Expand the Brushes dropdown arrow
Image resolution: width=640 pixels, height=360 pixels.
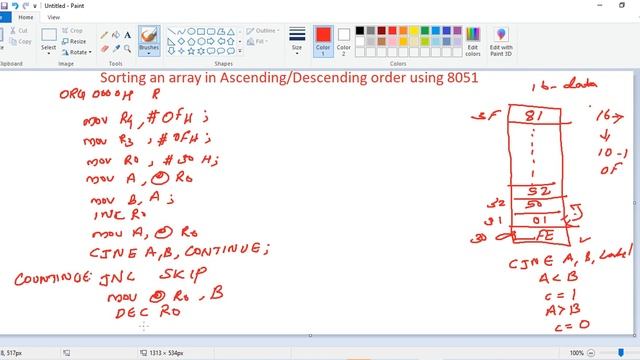tap(149, 53)
